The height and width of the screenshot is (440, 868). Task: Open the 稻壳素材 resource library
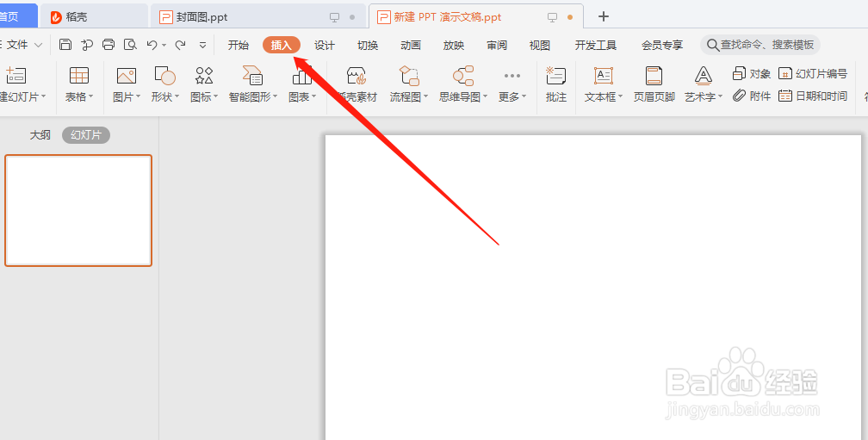tap(357, 84)
